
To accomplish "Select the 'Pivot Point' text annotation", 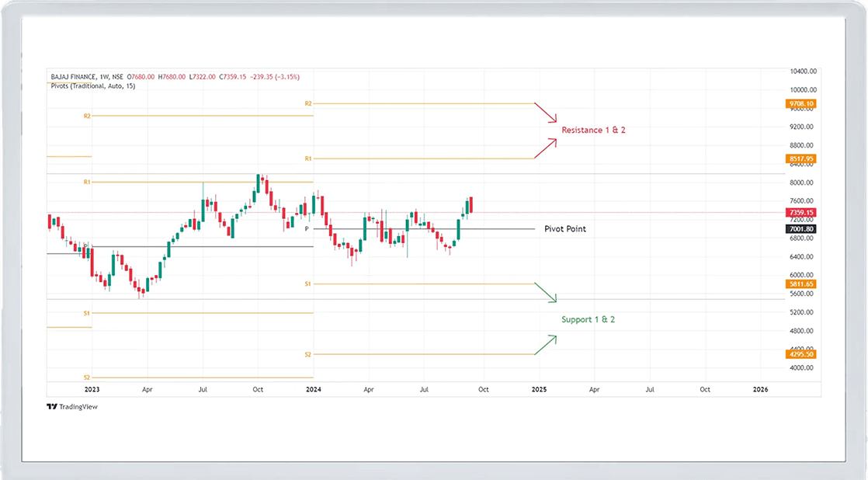I will (x=564, y=229).
